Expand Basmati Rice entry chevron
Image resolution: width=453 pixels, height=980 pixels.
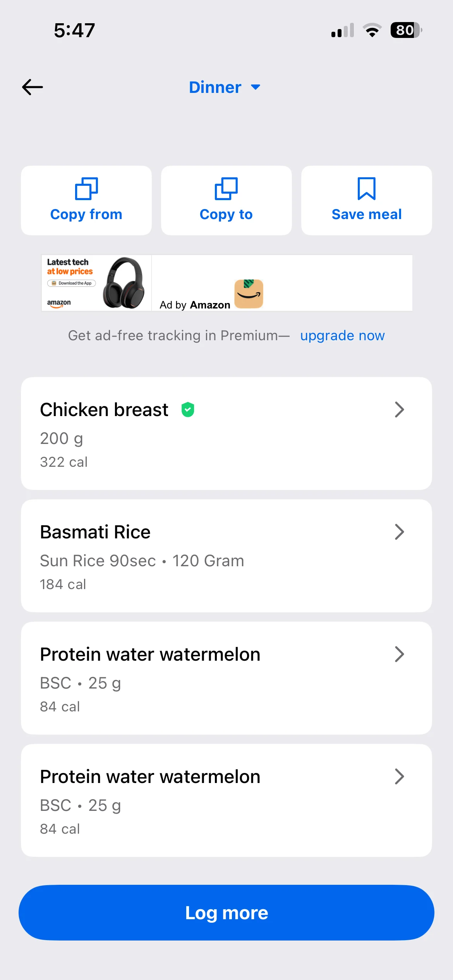tap(399, 532)
